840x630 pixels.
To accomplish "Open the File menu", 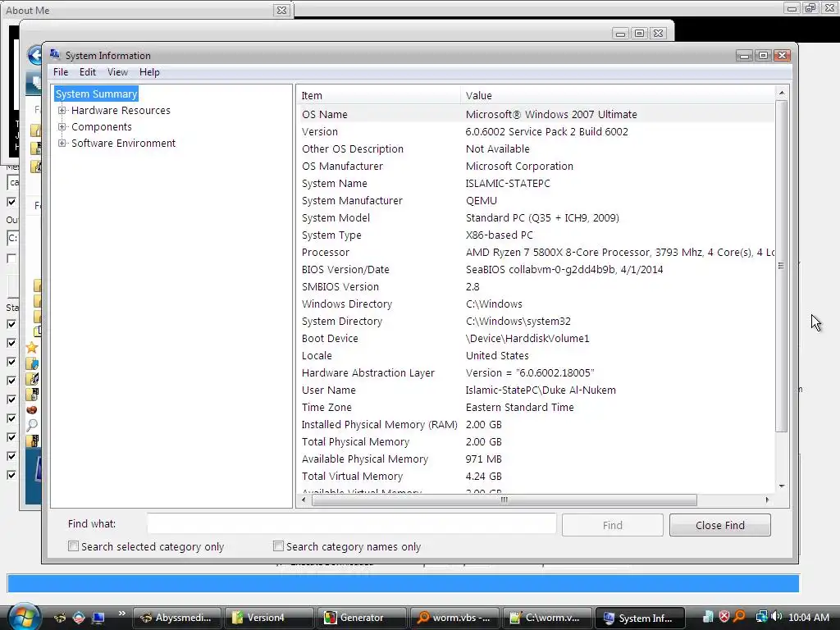I will pyautogui.click(x=61, y=72).
